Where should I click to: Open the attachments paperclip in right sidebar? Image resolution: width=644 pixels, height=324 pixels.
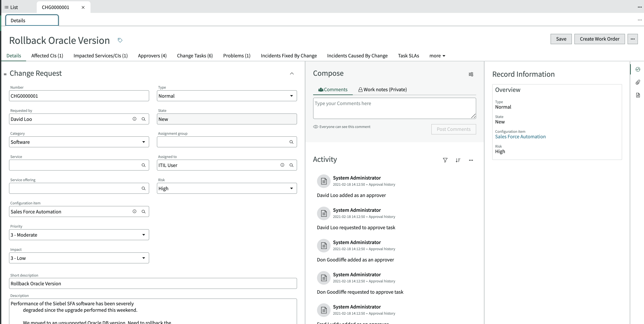pyautogui.click(x=638, y=82)
